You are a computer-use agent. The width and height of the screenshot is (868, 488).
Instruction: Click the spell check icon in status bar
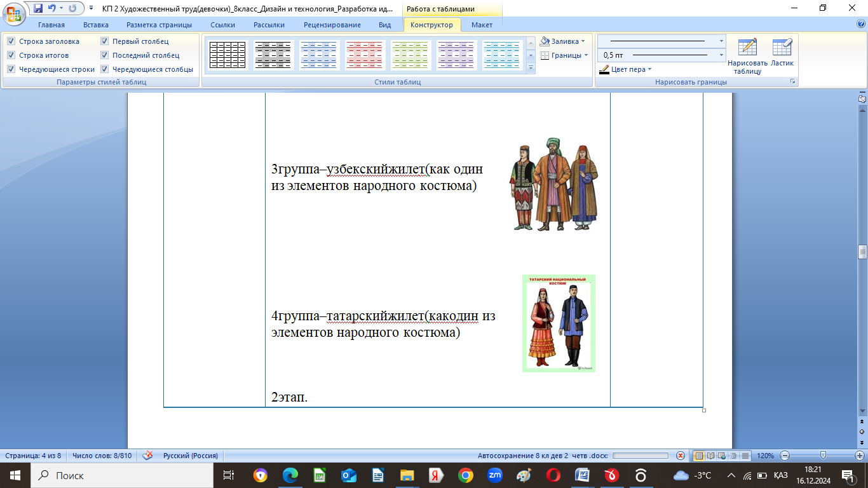(x=147, y=456)
